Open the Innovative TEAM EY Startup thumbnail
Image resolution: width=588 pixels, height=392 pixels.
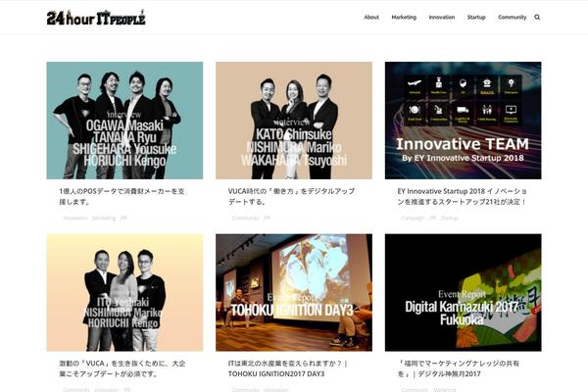click(x=464, y=121)
